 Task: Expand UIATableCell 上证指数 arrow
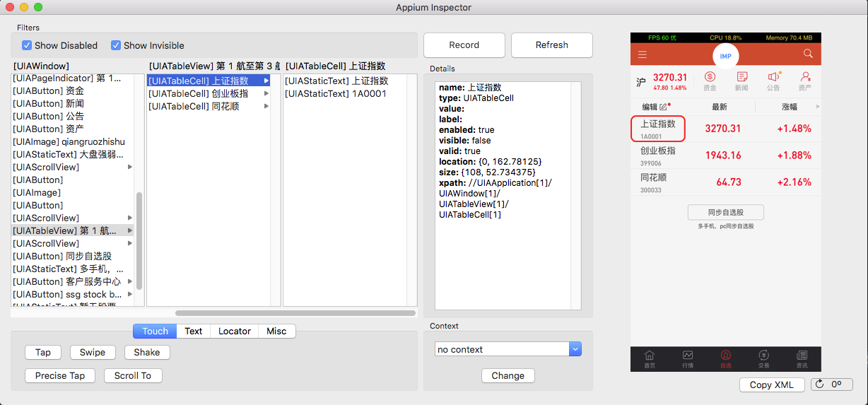(x=266, y=81)
